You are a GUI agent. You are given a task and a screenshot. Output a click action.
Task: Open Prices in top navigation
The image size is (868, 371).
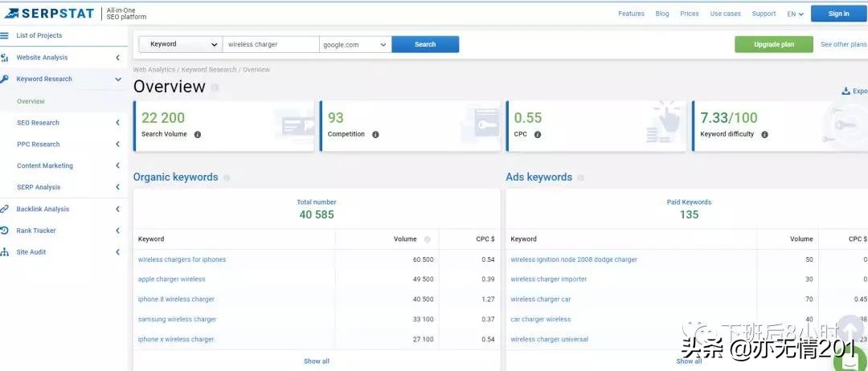[690, 14]
